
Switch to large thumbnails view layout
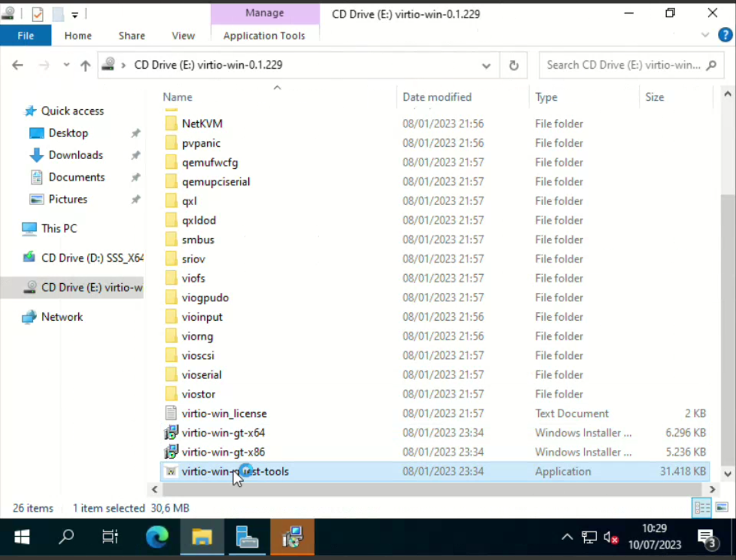pyautogui.click(x=722, y=508)
